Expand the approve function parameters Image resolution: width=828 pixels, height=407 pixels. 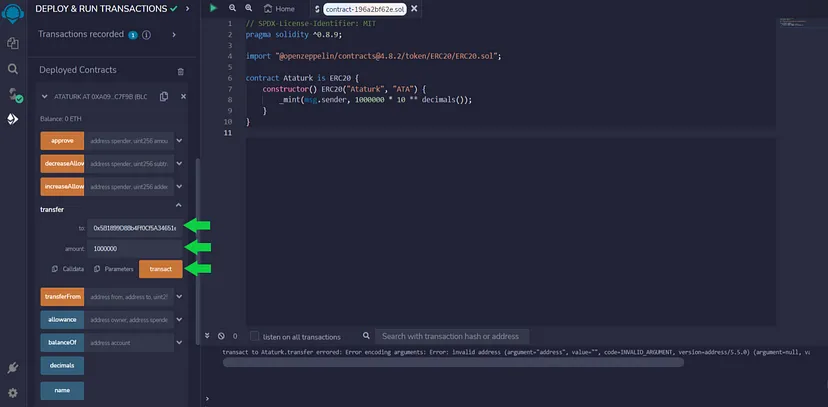(x=179, y=141)
